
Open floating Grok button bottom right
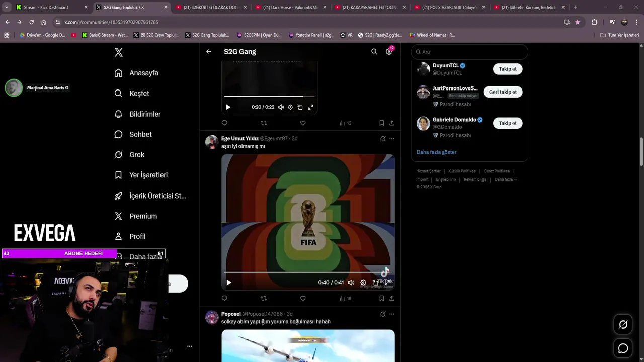tap(623, 325)
